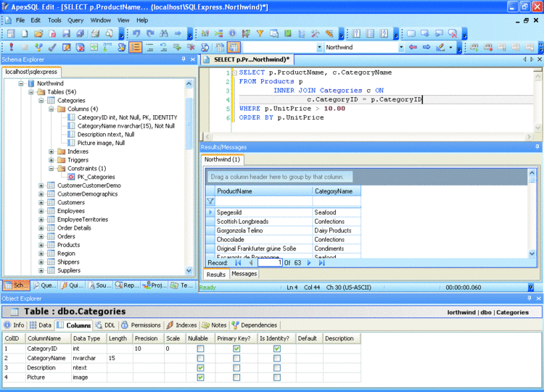Click the blue checkmark parse icon

click(52, 47)
